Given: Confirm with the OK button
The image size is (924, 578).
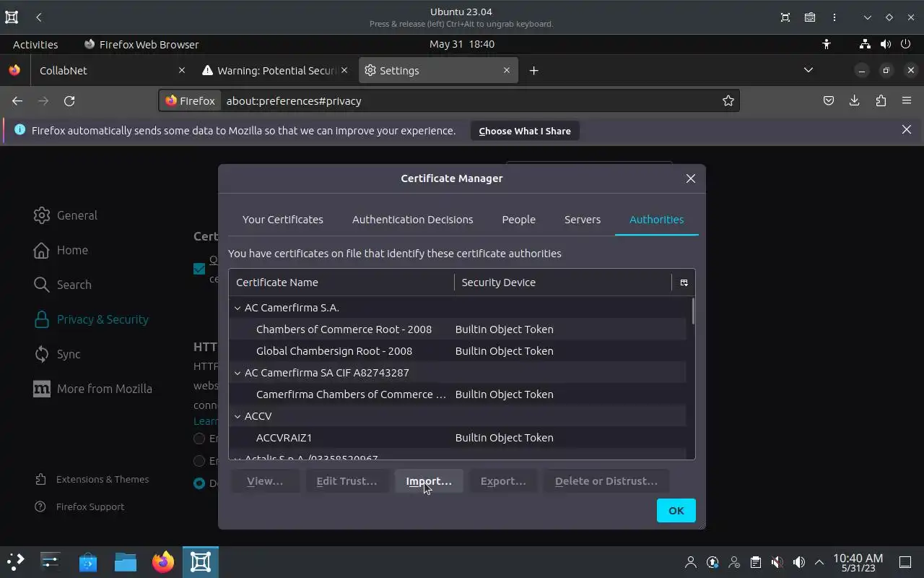Looking at the screenshot, I should tap(676, 511).
